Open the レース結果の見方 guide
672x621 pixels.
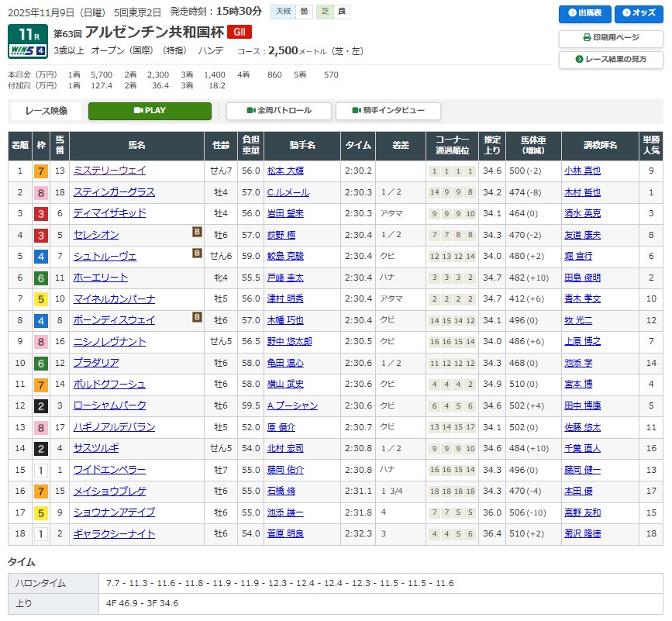pos(610,60)
